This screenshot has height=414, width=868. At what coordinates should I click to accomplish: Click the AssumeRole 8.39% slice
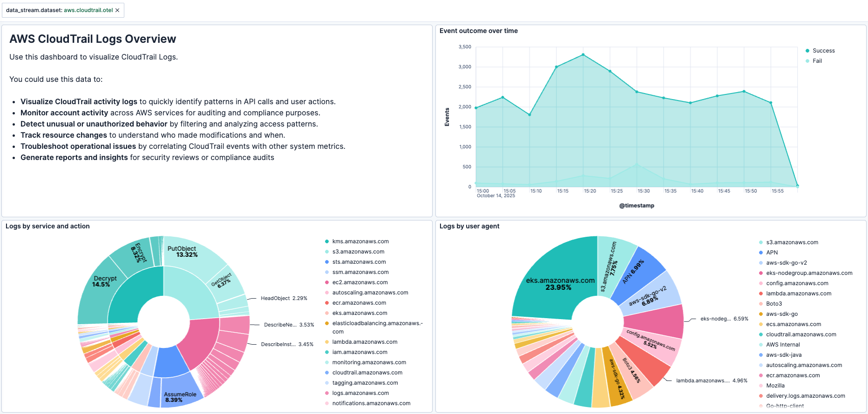click(179, 397)
